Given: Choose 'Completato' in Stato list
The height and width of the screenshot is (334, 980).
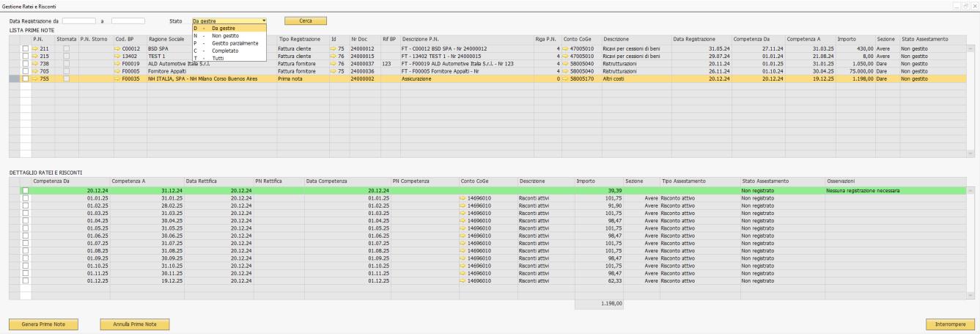Looking at the screenshot, I should 229,50.
